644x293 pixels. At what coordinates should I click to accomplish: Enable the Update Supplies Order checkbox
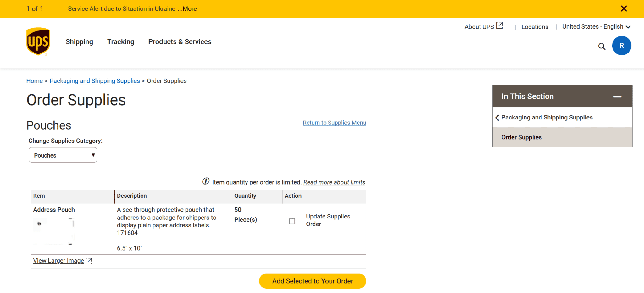point(292,221)
